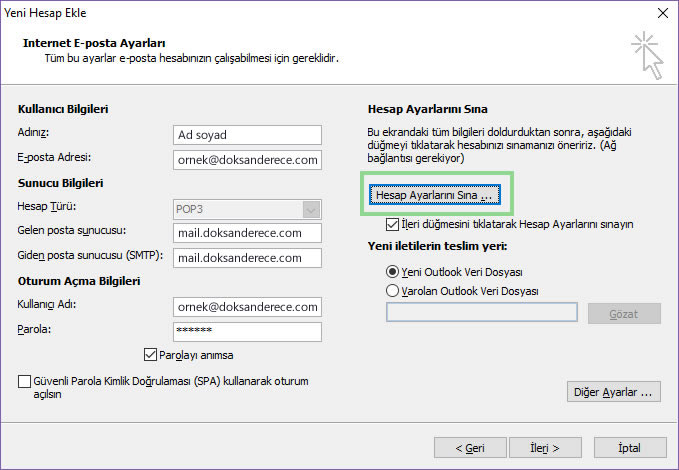This screenshot has width=679, height=470.
Task: Enable Güvenli Parola Kimlik Doğrulaması (SPA) checkbox
Action: click(x=24, y=382)
